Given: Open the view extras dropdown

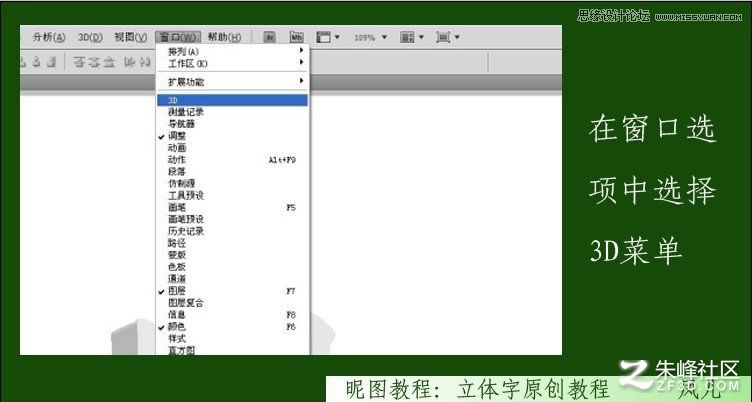Looking at the screenshot, I should (x=328, y=37).
